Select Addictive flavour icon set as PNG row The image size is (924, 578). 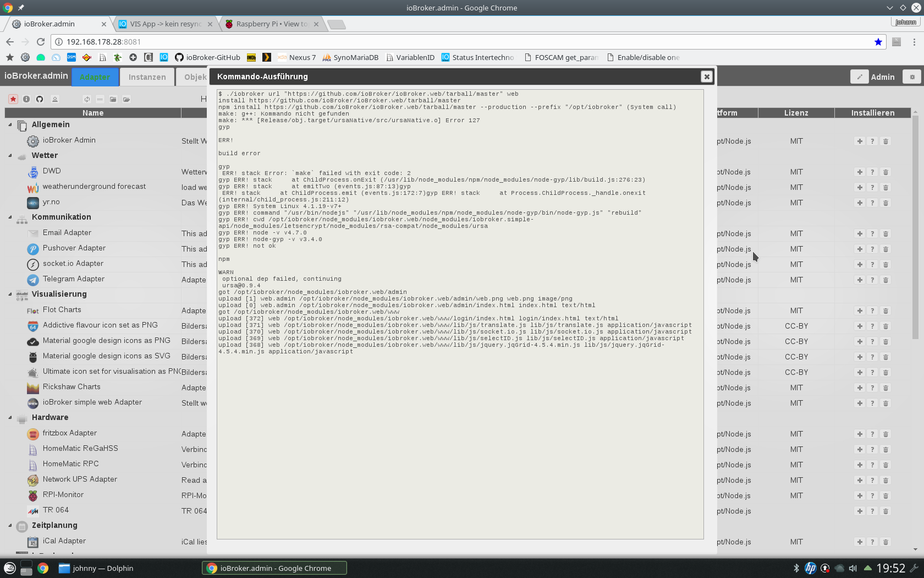pyautogui.click(x=100, y=325)
